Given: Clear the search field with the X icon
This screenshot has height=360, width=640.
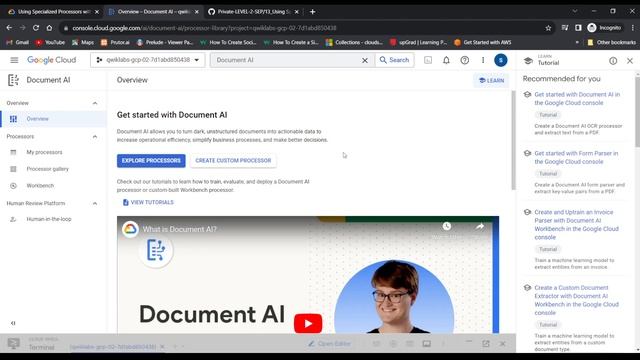Looking at the screenshot, I should (x=365, y=60).
